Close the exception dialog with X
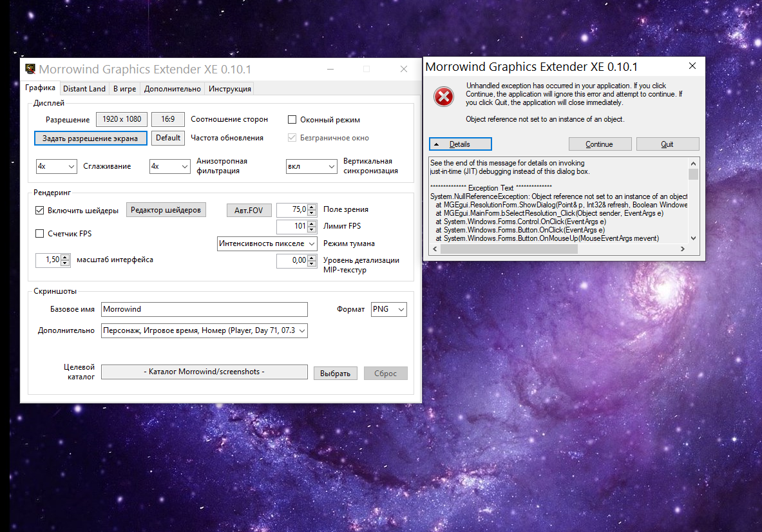The height and width of the screenshot is (532, 762). click(692, 66)
